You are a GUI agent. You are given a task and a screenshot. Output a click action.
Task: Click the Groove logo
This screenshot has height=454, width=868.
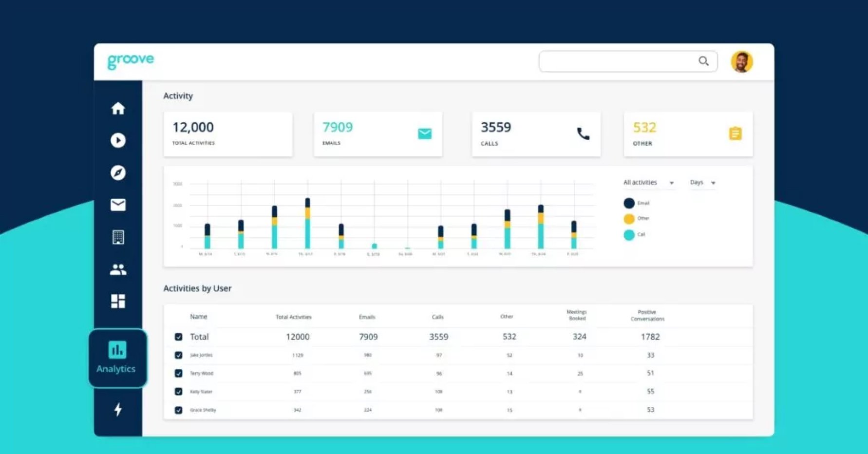[130, 59]
